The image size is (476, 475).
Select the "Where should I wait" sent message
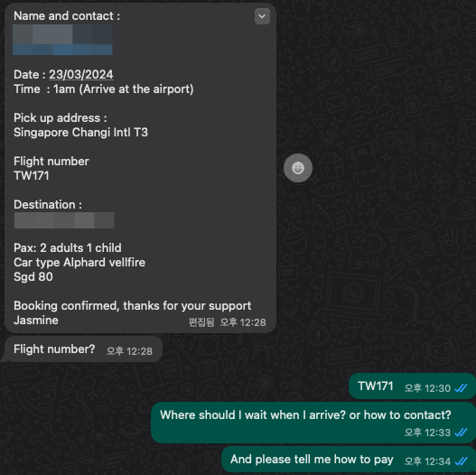(313, 423)
